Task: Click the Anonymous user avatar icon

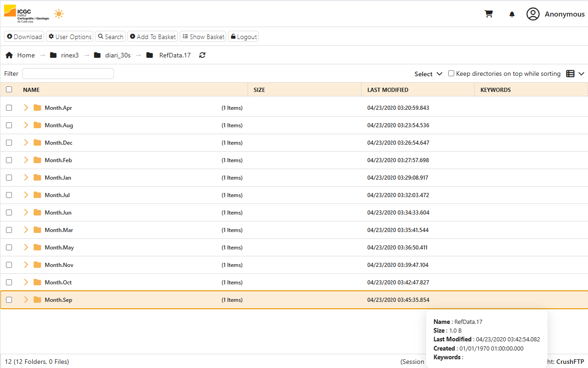Action: (x=533, y=14)
